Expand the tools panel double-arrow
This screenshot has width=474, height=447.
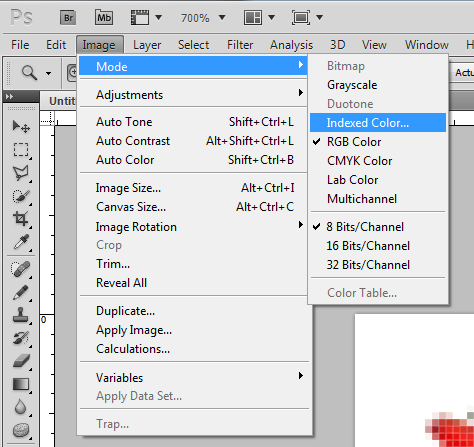click(x=9, y=97)
